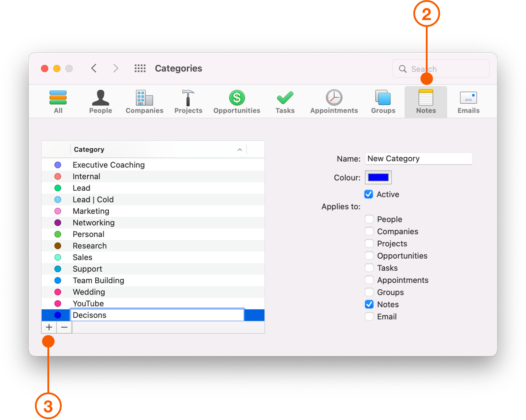This screenshot has width=526, height=420.
Task: Click the Companies building icon
Action: [144, 98]
